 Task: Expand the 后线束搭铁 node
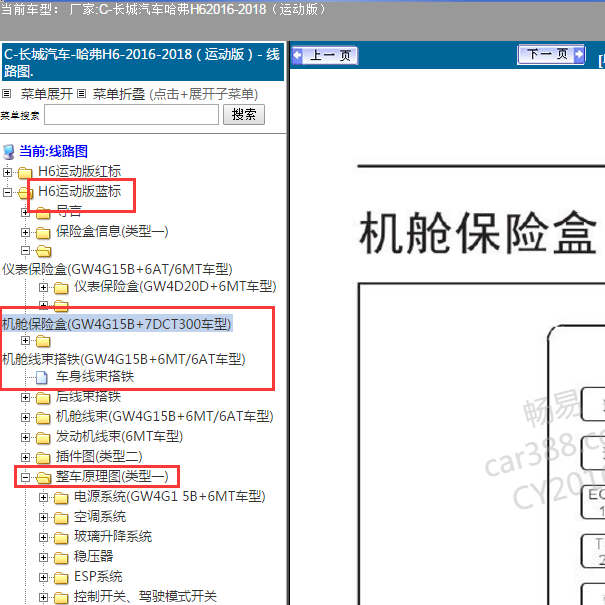click(x=25, y=397)
